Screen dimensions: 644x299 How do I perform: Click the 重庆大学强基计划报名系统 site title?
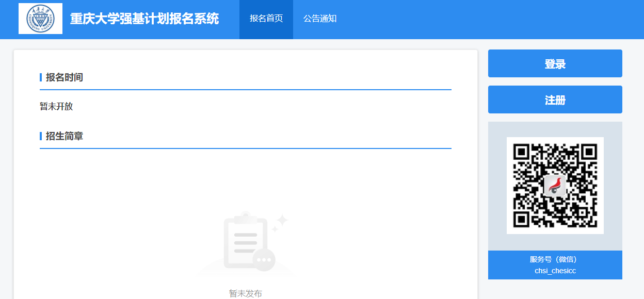(144, 19)
